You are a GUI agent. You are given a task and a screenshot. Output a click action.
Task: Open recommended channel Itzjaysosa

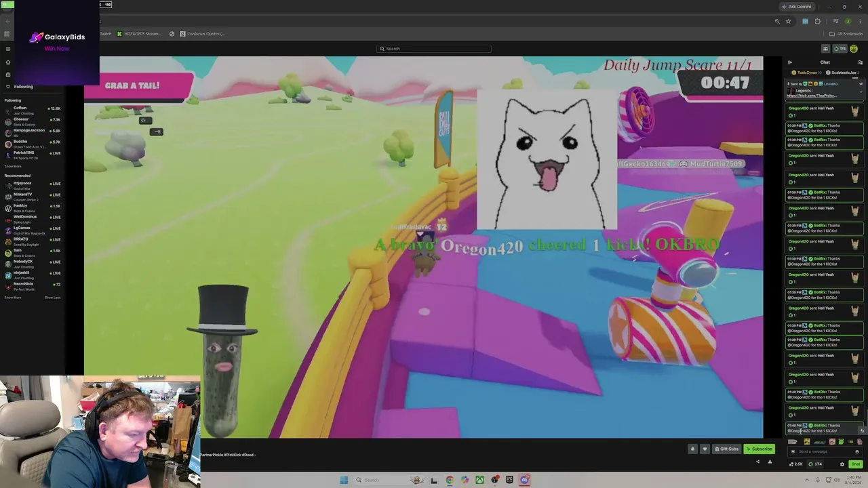click(33, 184)
